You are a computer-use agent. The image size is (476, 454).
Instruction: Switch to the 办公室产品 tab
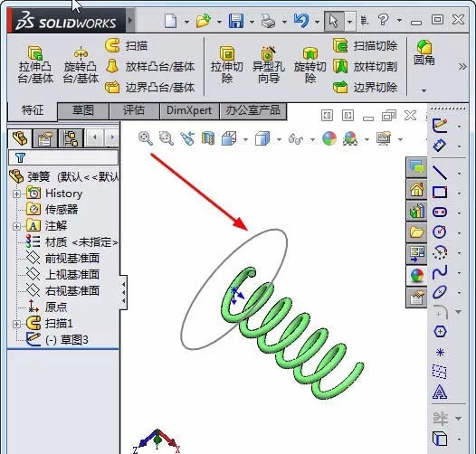point(252,110)
